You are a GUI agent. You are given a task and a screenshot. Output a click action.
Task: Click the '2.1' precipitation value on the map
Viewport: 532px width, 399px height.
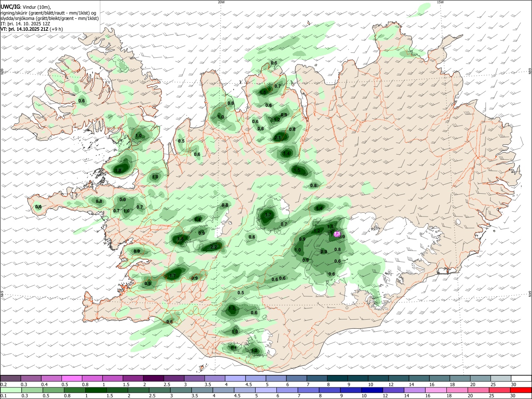tap(278, 138)
